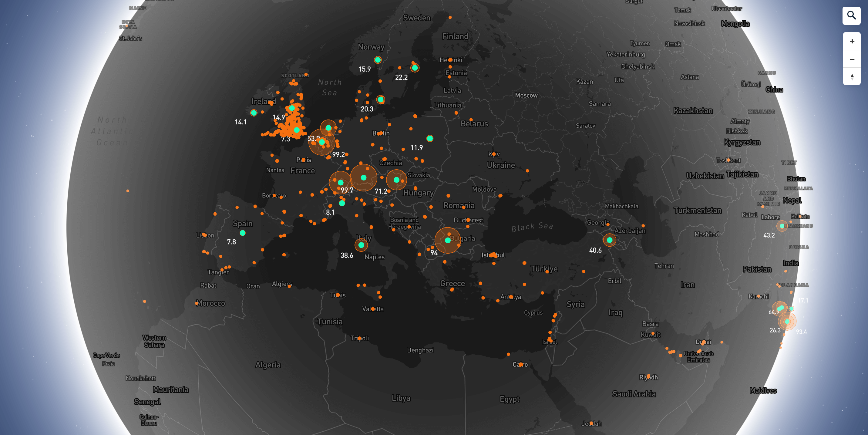Screen dimensions: 868x435
Task: Click the Sweden country label
Action: pos(416,18)
